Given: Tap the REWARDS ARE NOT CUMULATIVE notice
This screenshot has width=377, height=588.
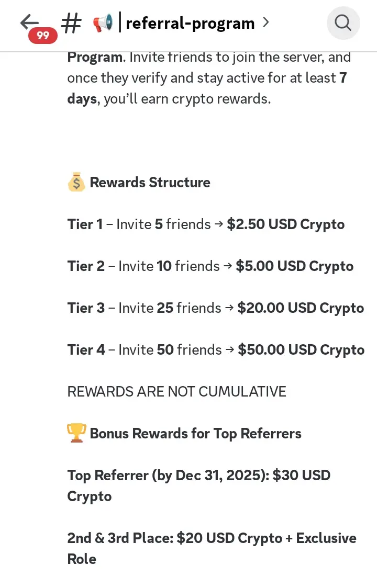Looking at the screenshot, I should [176, 392].
